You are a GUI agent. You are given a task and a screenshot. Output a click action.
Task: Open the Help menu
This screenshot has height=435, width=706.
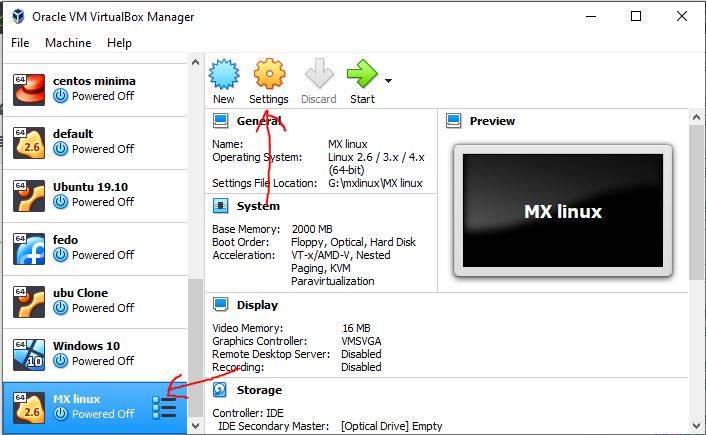click(x=119, y=43)
